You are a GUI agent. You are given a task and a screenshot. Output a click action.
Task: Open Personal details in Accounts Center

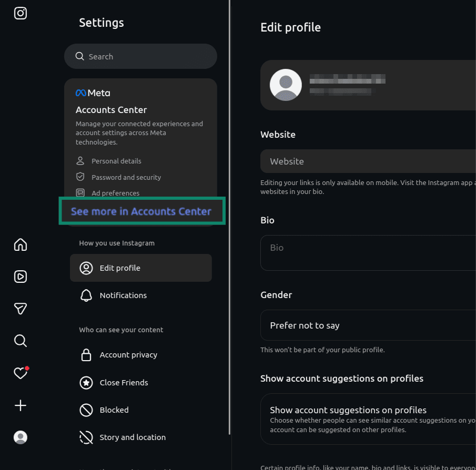click(x=116, y=161)
